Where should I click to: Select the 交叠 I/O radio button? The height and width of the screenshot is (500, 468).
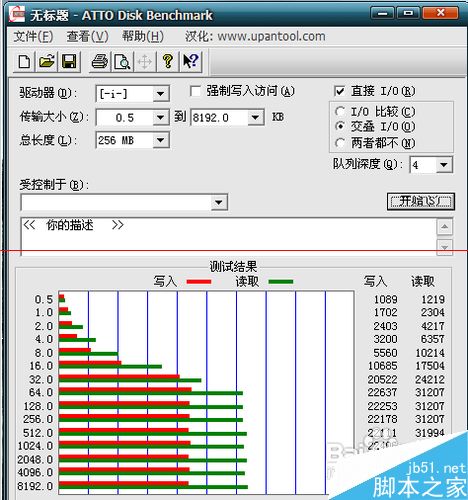point(340,126)
